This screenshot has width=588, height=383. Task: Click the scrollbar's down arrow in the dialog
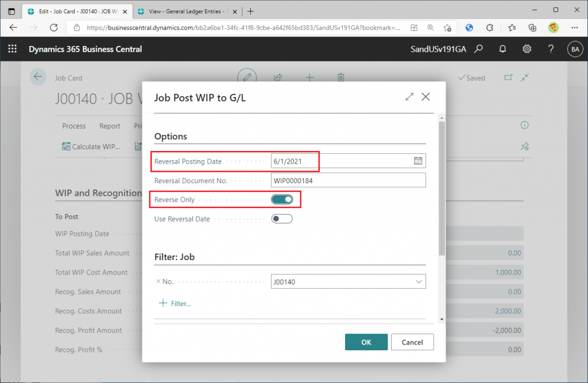coord(442,320)
